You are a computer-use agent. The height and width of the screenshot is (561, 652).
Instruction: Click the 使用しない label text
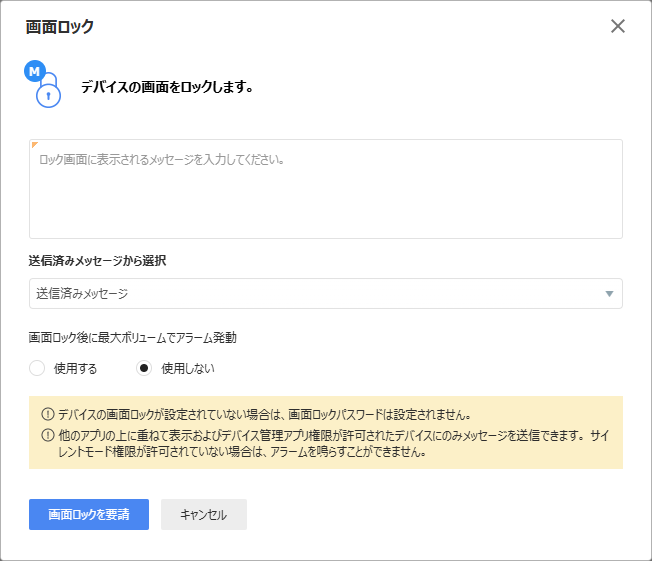click(x=188, y=368)
